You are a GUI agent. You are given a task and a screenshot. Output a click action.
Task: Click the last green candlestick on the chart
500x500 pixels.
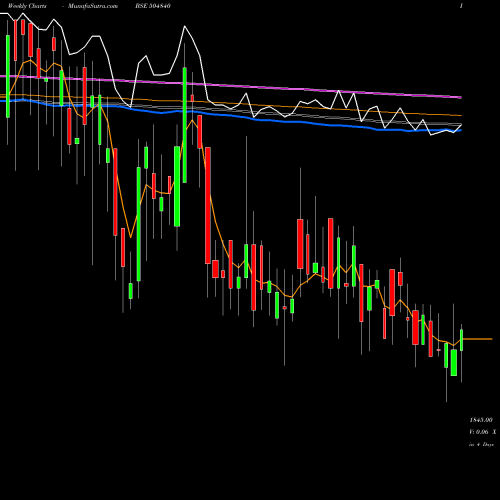462,340
